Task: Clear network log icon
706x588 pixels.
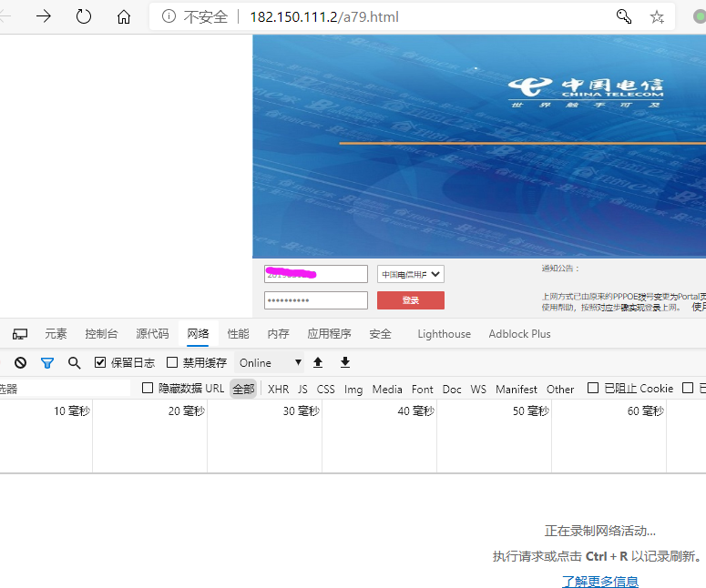Action: tap(20, 362)
